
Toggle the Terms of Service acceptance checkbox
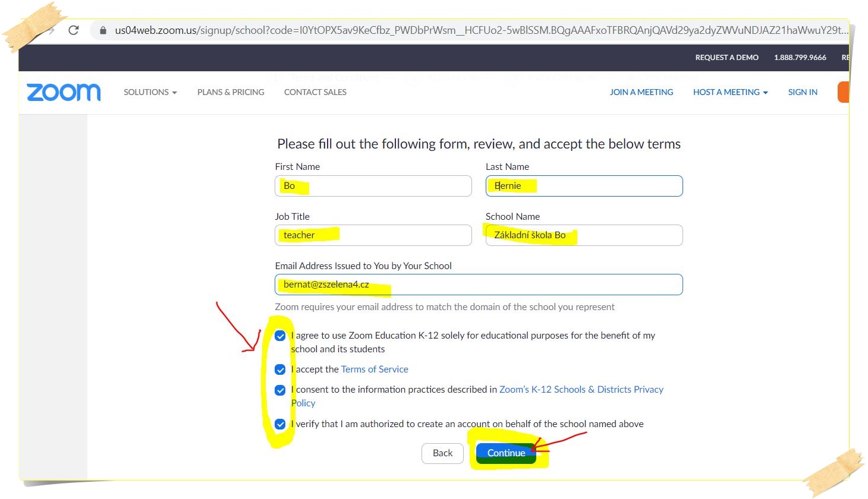coord(280,370)
